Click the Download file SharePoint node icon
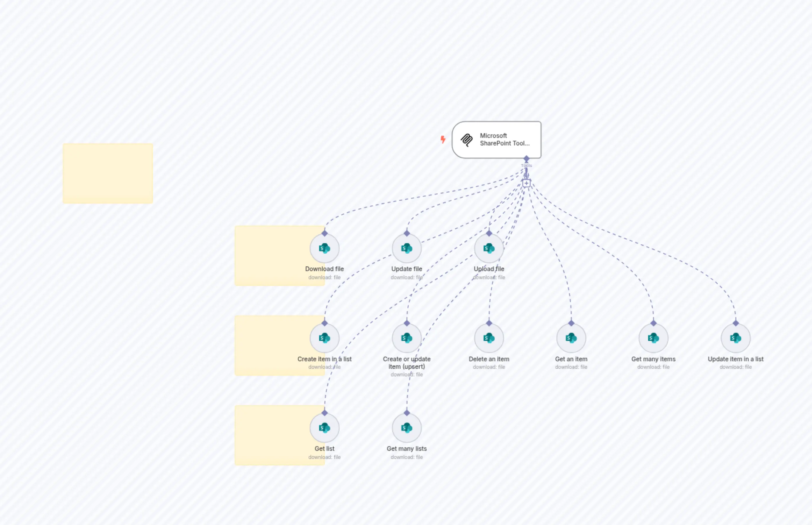 coord(324,248)
